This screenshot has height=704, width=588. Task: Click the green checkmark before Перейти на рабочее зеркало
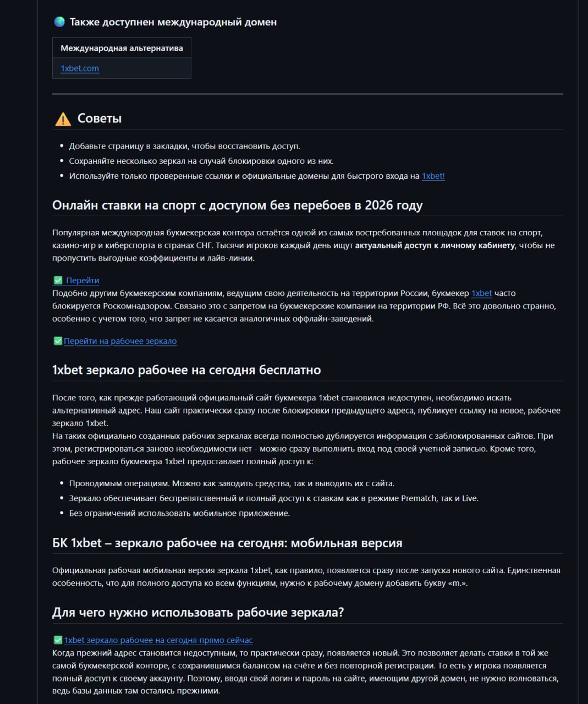tap(58, 341)
